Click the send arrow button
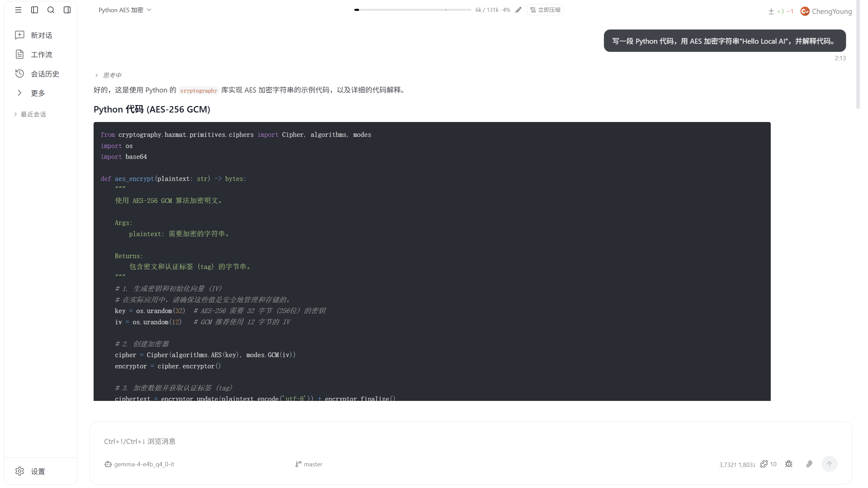Image resolution: width=868 pixels, height=488 pixels. (829, 464)
